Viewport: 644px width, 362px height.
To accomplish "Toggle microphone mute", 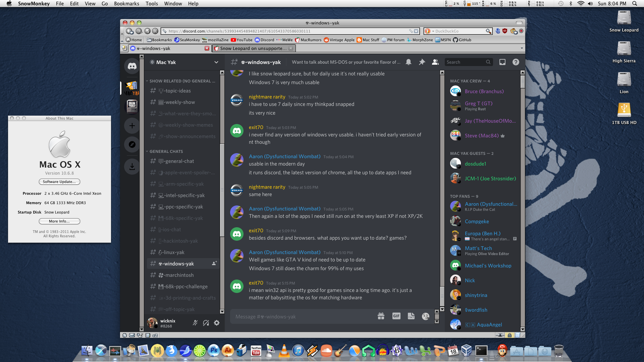I will pos(195,323).
